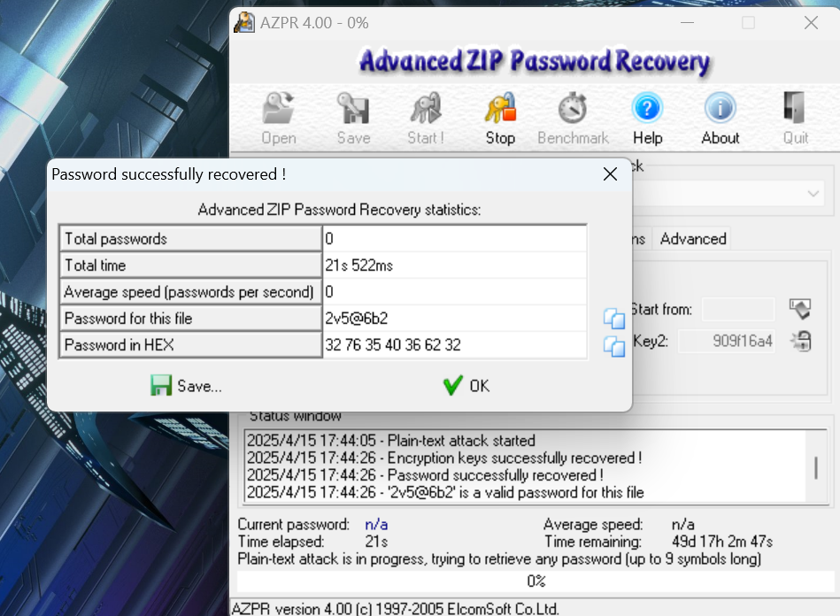This screenshot has width=840, height=616.
Task: Click the Start from input field
Action: coord(738,309)
